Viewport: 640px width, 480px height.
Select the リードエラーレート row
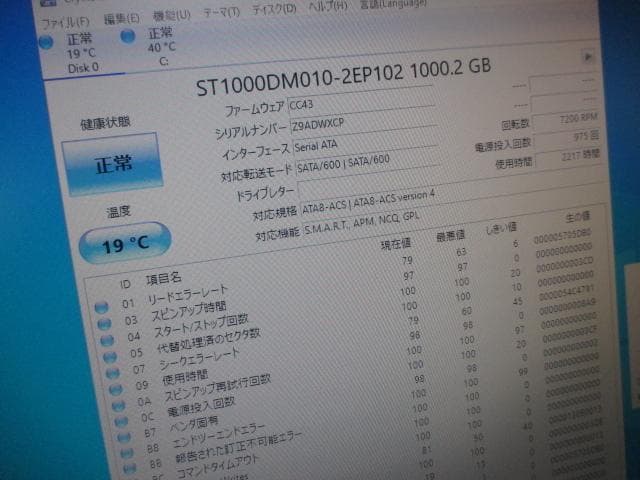(x=345, y=273)
